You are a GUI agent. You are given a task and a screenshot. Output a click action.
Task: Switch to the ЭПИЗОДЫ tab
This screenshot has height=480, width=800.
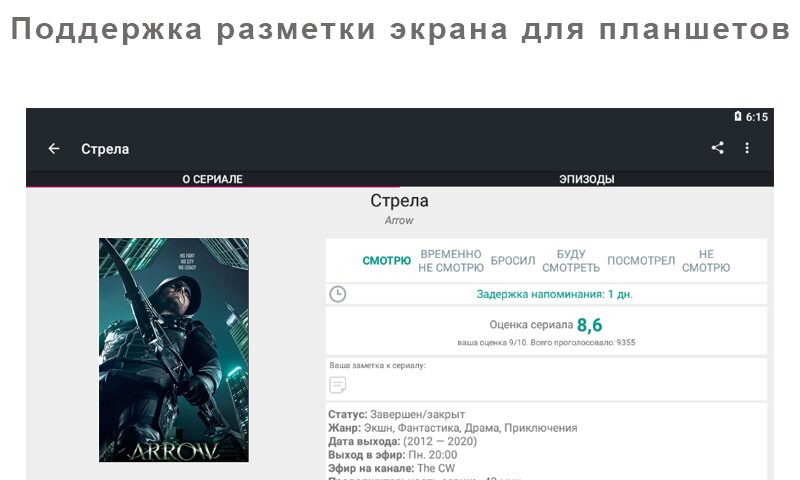click(x=587, y=179)
